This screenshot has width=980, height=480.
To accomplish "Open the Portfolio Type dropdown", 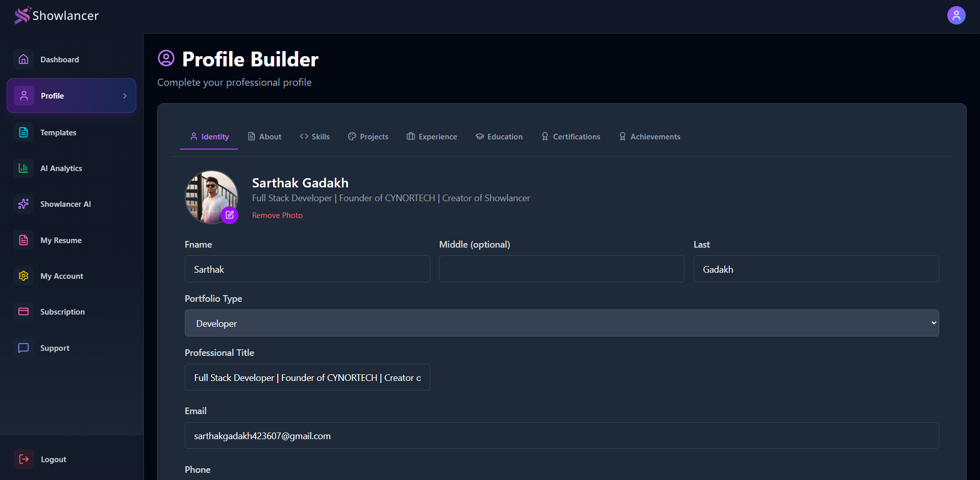I will coord(561,323).
